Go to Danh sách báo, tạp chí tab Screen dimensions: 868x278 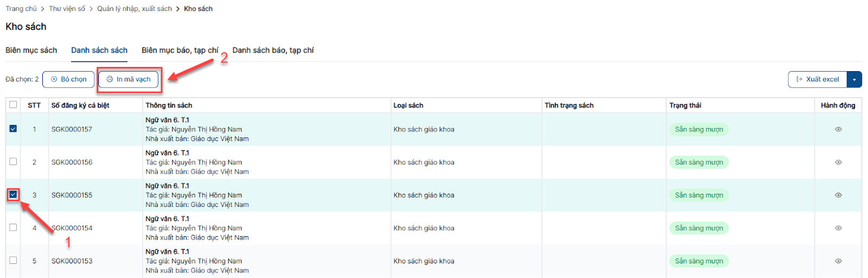point(273,50)
